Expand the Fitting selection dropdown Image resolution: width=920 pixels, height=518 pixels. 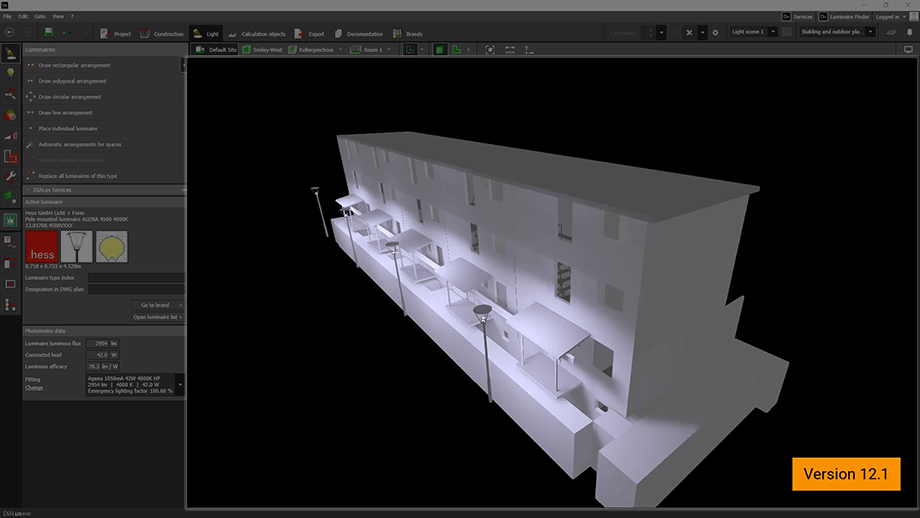180,383
